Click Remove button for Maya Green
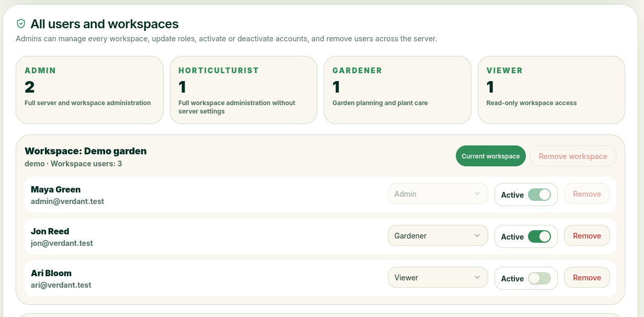The width and height of the screenshot is (644, 317). click(587, 194)
